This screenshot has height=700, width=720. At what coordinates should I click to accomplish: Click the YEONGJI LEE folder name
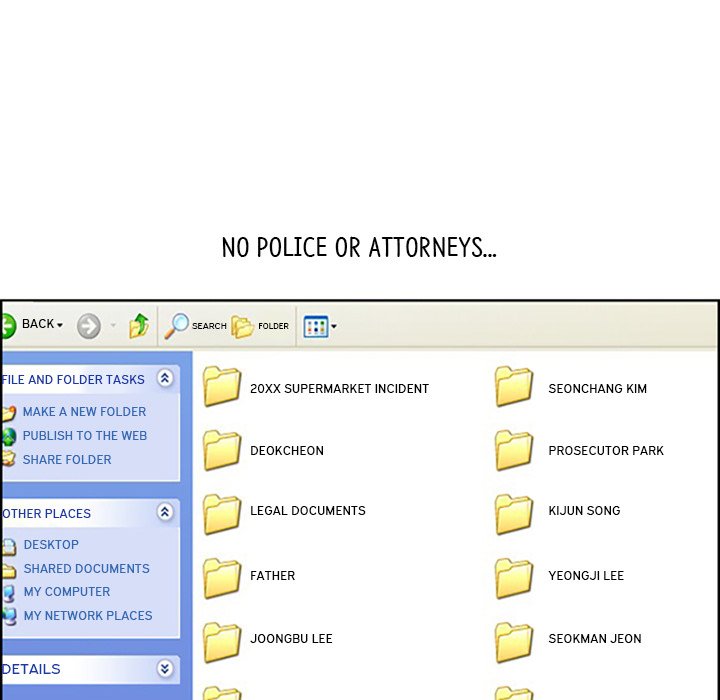pyautogui.click(x=586, y=576)
